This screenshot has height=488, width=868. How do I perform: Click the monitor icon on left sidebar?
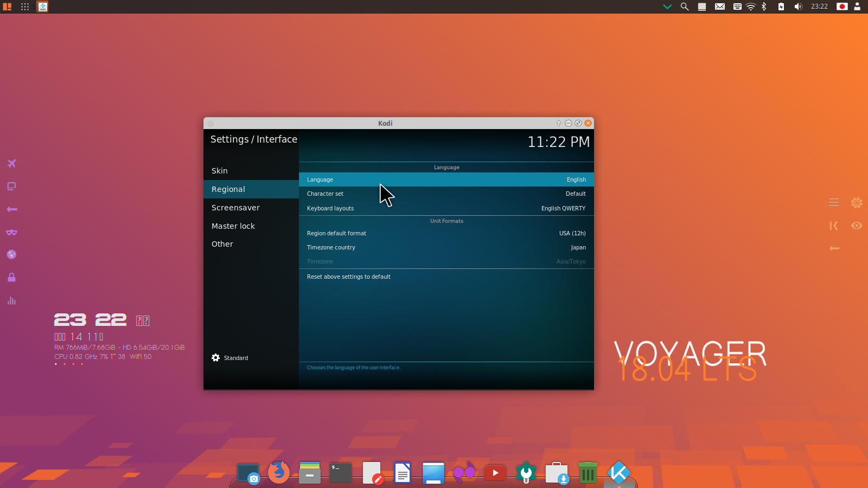pyautogui.click(x=11, y=187)
